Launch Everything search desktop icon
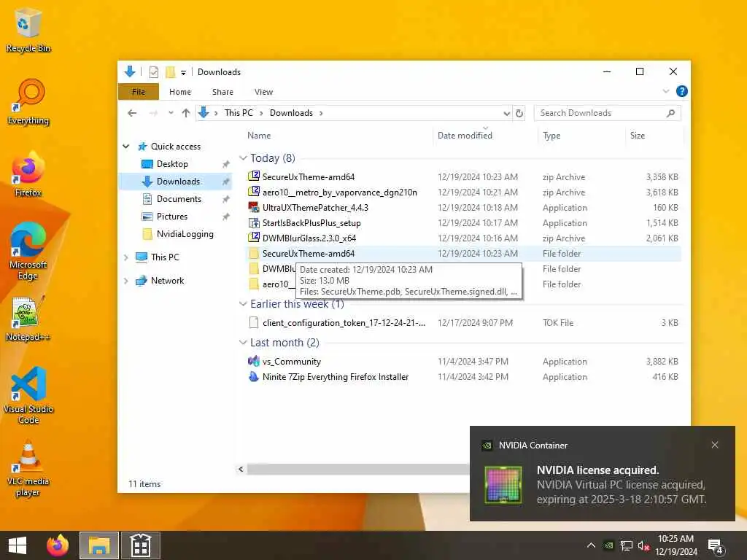The height and width of the screenshot is (560, 747). click(28, 102)
